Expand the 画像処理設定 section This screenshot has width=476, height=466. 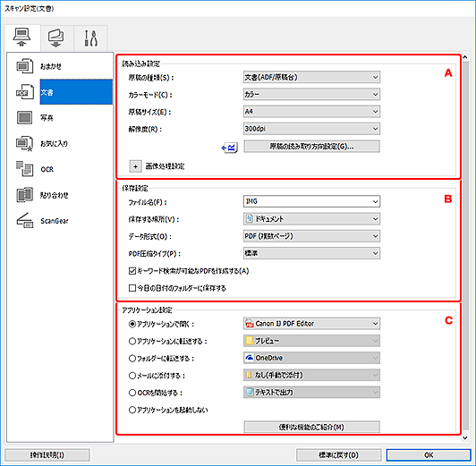point(135,166)
